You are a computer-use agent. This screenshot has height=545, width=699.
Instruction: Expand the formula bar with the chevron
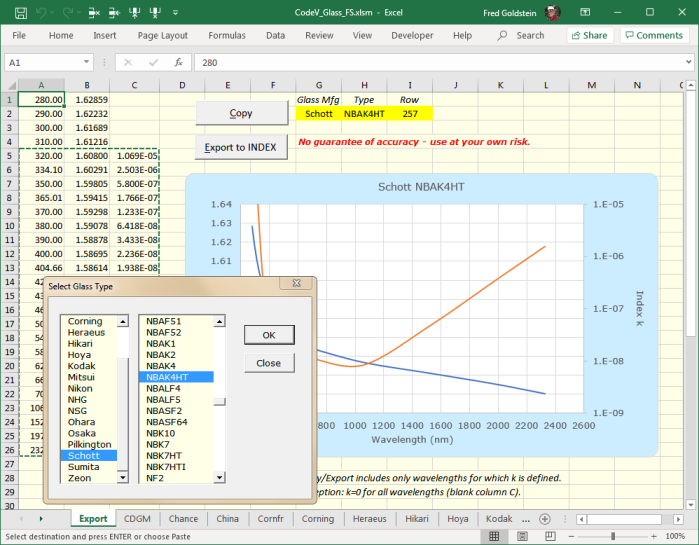[x=689, y=62]
